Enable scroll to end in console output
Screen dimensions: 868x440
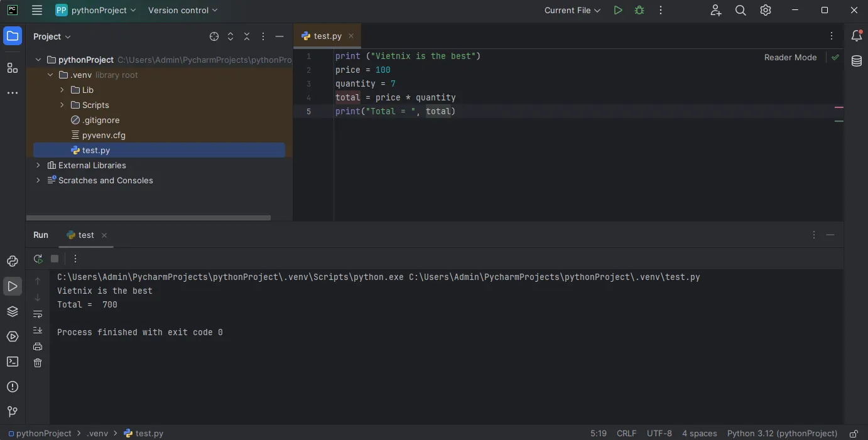[x=38, y=330]
